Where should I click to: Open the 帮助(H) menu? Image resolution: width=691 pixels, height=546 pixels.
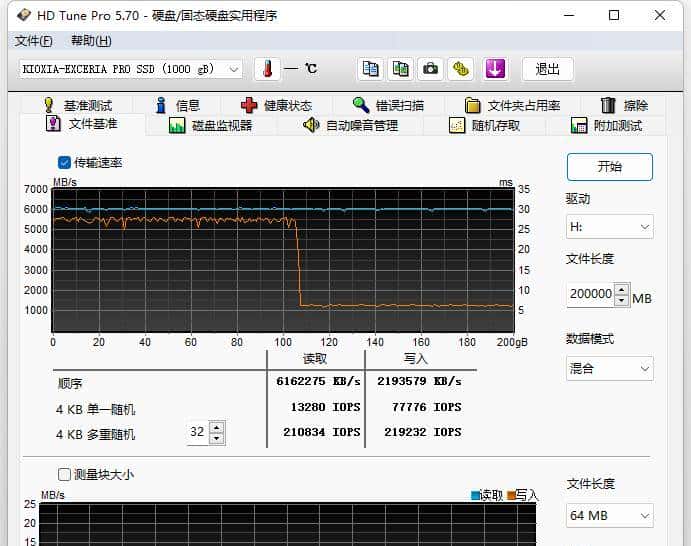coord(91,41)
